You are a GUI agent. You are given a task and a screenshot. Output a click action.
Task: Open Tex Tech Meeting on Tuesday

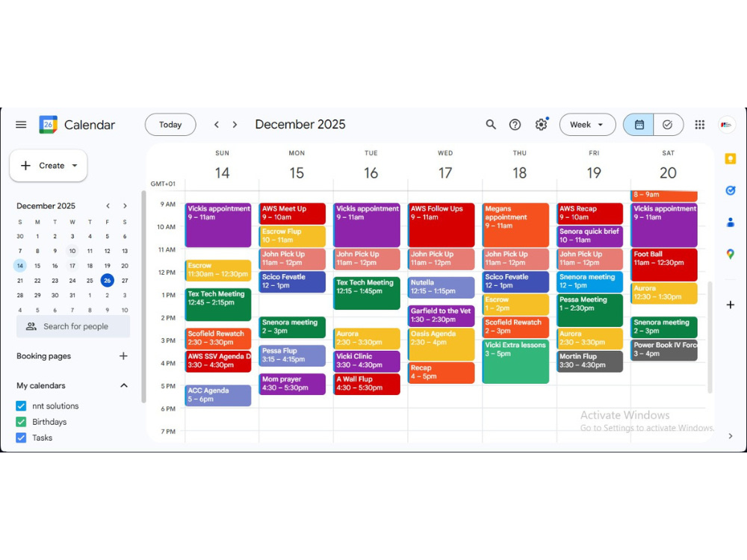(366, 293)
